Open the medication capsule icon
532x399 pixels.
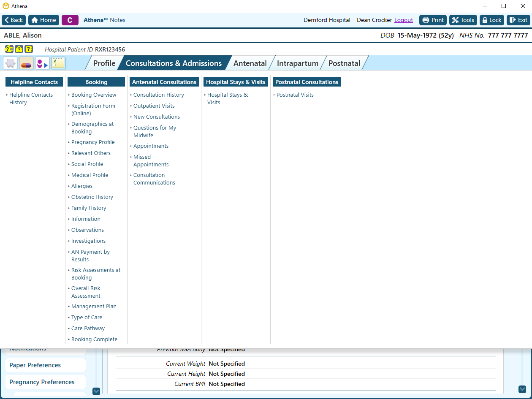click(26, 63)
